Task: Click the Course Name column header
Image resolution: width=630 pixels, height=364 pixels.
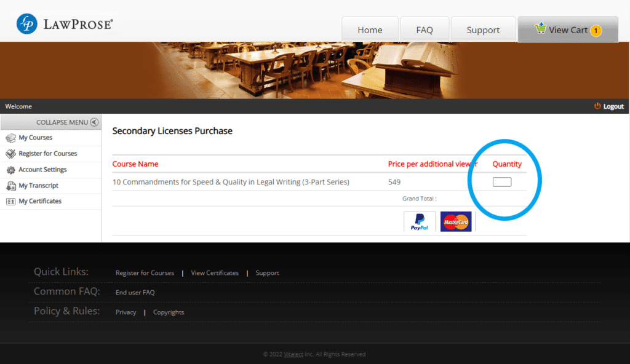Action: (x=135, y=164)
